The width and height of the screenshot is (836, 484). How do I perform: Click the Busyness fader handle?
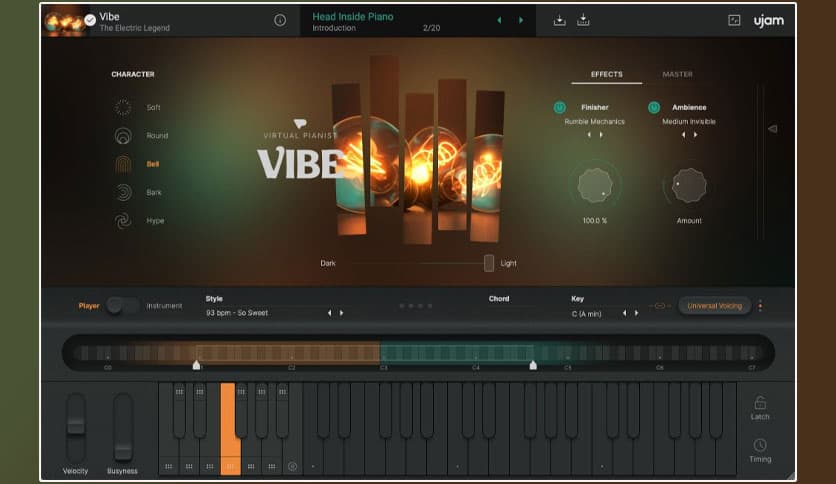click(123, 451)
